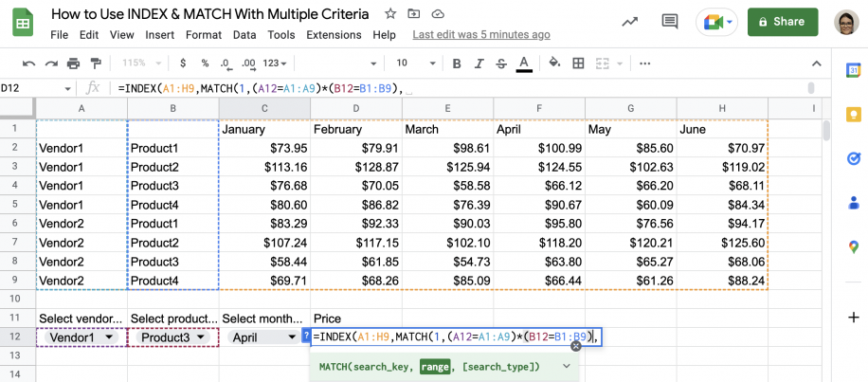The image size is (868, 382).
Task: Close the formula suggestion with X
Action: tap(576, 346)
